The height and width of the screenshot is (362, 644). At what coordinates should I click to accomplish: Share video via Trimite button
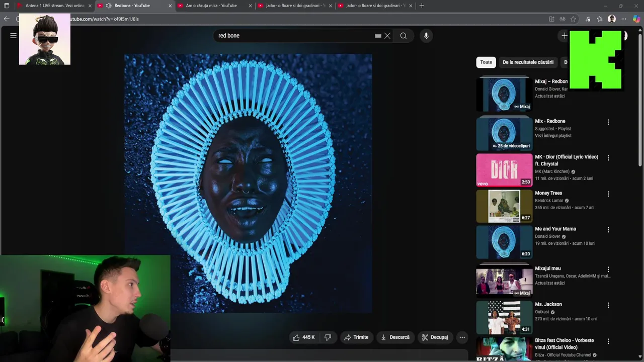coord(356,337)
